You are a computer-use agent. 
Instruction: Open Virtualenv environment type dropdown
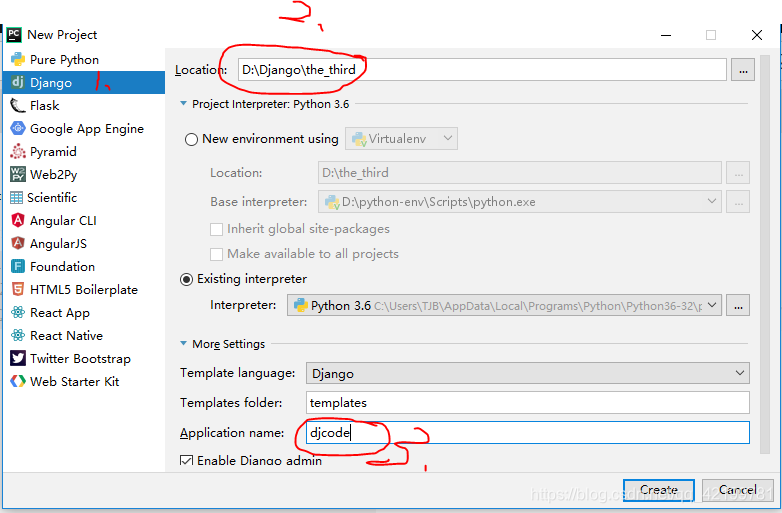click(x=401, y=139)
